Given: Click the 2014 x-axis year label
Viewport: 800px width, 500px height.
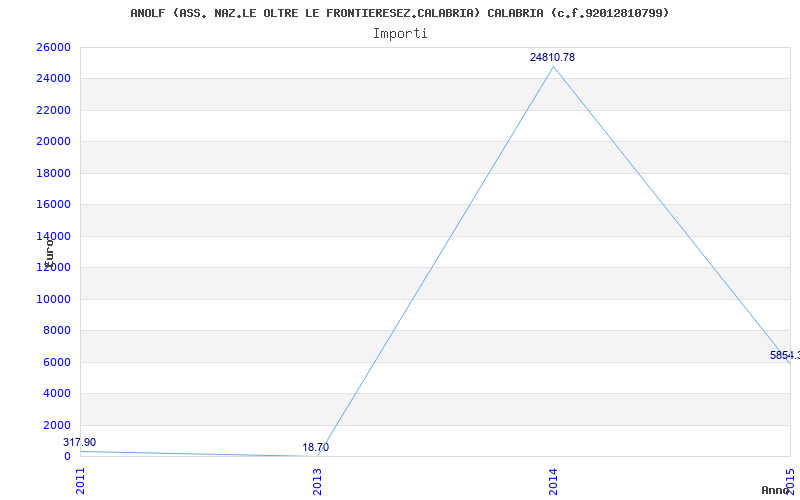Looking at the screenshot, I should tap(554, 481).
